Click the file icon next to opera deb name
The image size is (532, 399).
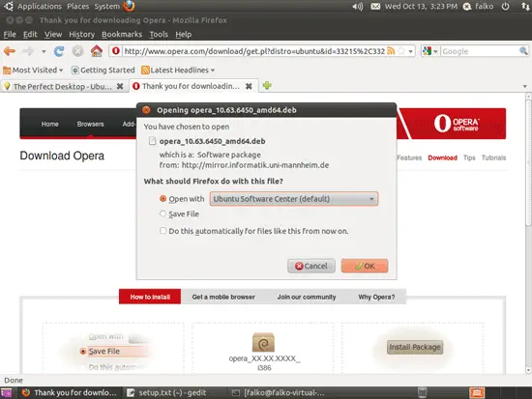click(x=153, y=141)
